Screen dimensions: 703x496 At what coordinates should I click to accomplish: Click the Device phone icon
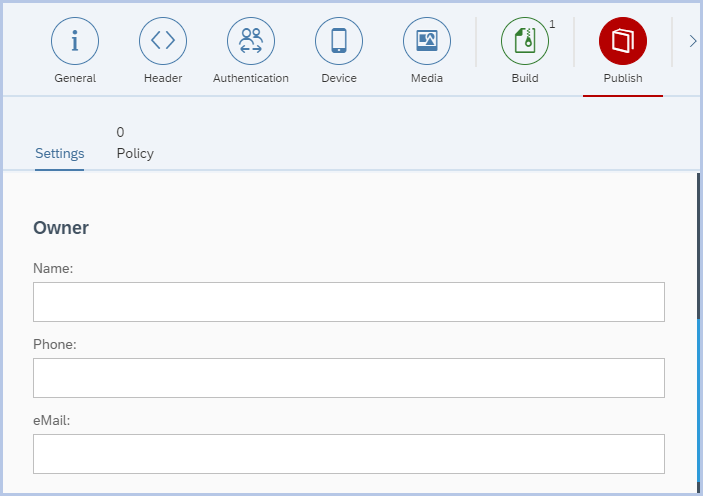click(339, 41)
